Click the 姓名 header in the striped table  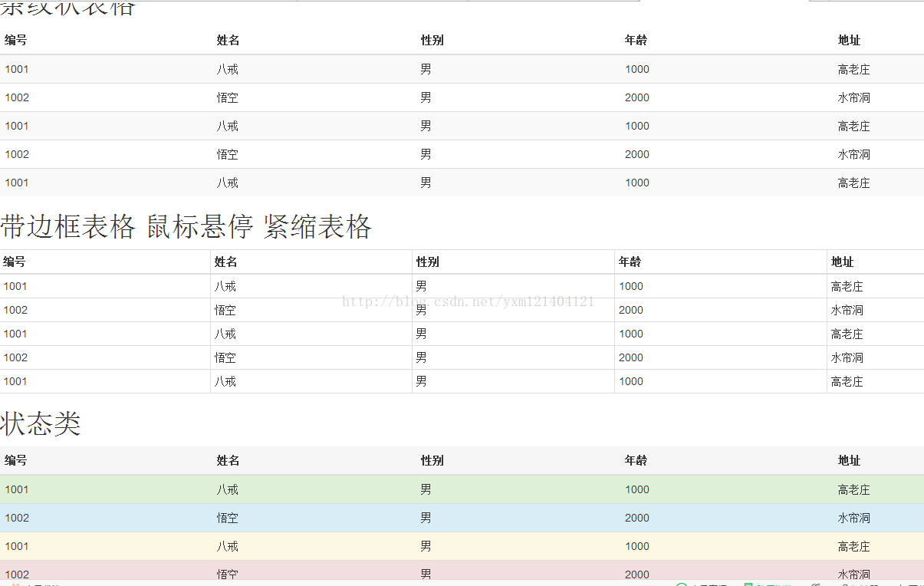pos(228,41)
